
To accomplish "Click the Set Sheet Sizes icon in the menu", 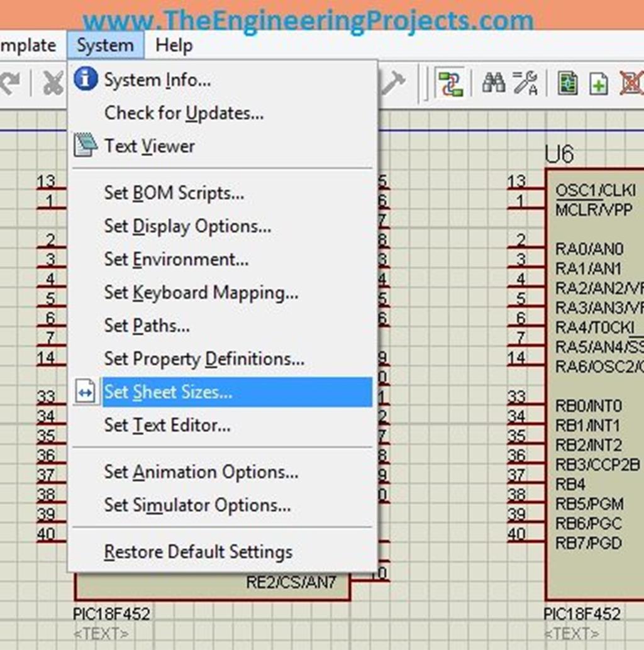I will point(86,392).
